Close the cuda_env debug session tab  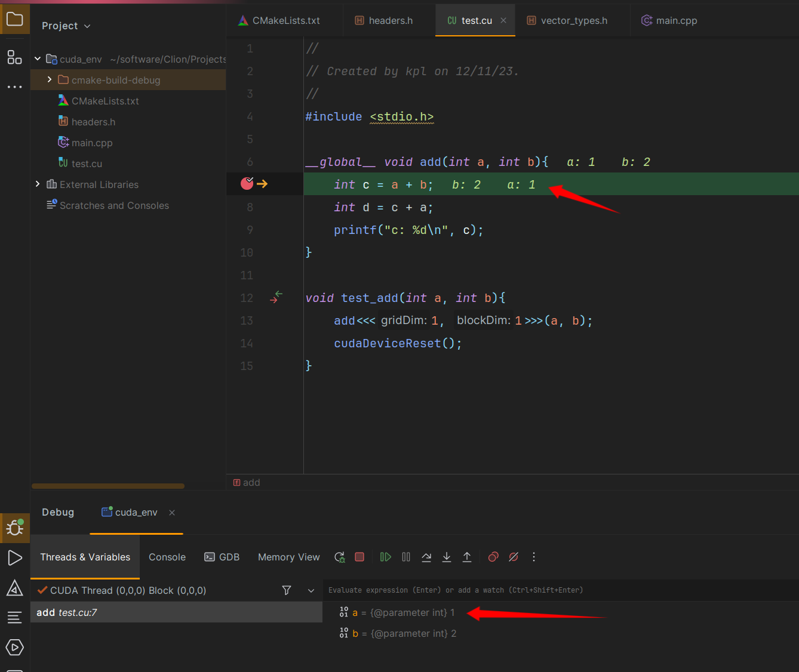[172, 513]
